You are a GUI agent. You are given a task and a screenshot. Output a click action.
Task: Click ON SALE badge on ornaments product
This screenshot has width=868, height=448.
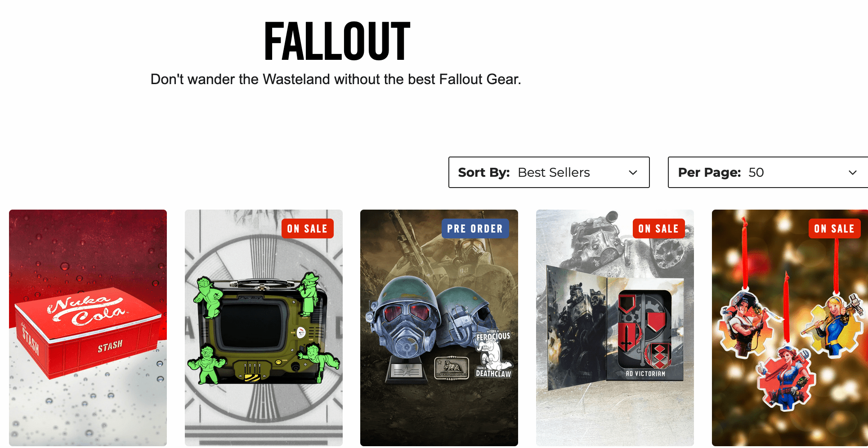835,228
